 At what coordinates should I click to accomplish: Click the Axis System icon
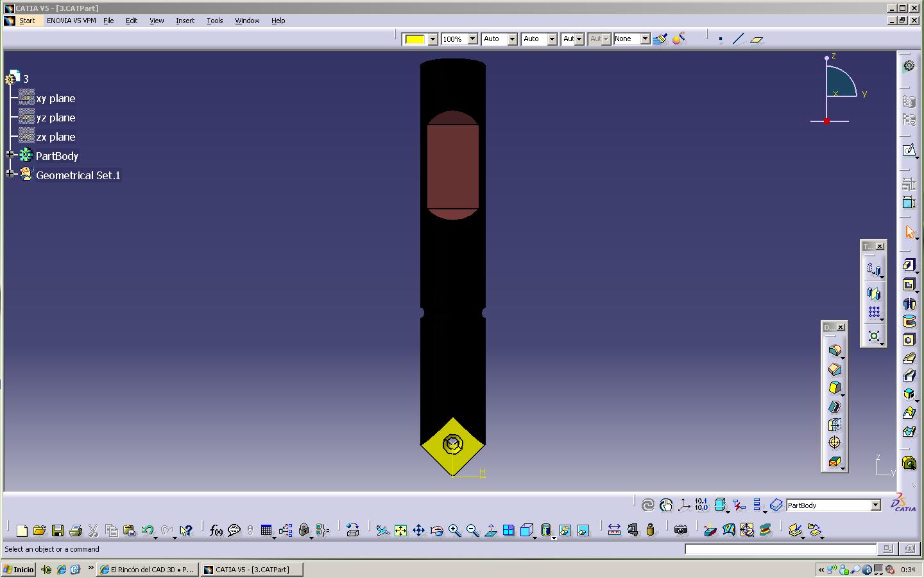(684, 505)
